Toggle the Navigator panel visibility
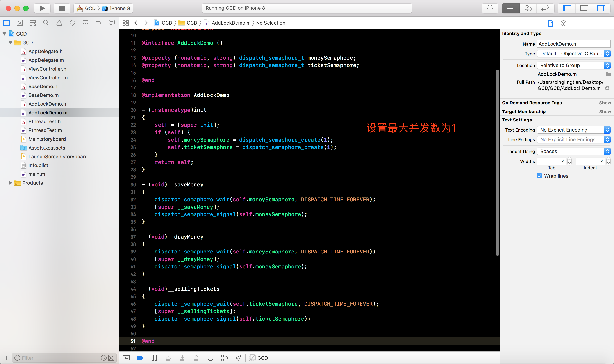The height and width of the screenshot is (364, 614). [567, 8]
